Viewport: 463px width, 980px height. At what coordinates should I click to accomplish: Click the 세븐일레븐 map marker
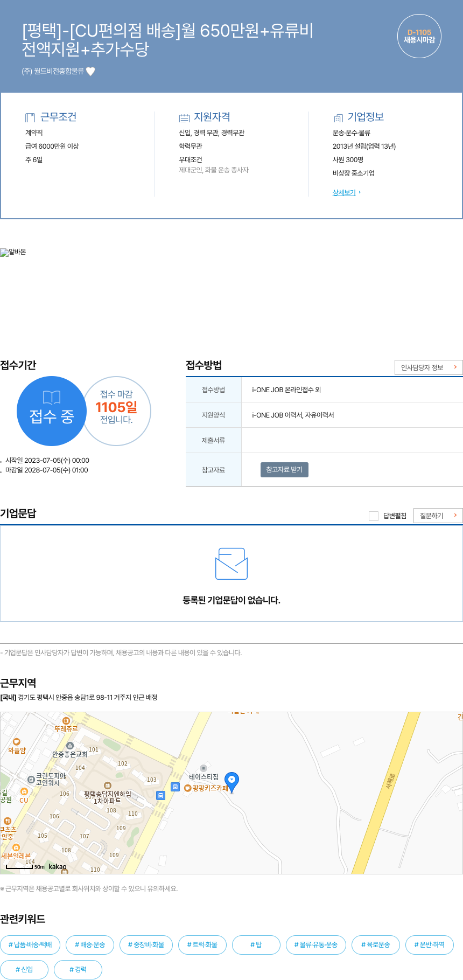point(16,847)
